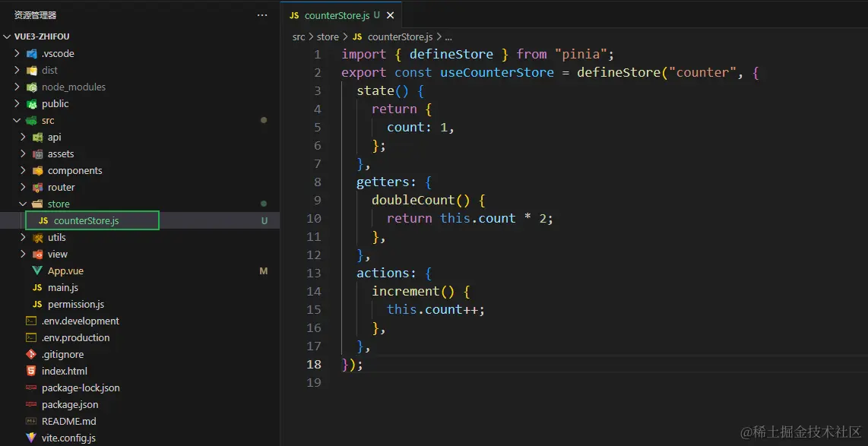Click the npm icon of package-lock.json

[32, 388]
